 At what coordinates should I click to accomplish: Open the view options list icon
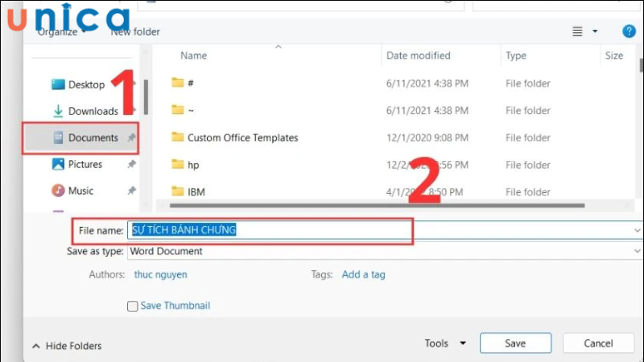(x=577, y=31)
